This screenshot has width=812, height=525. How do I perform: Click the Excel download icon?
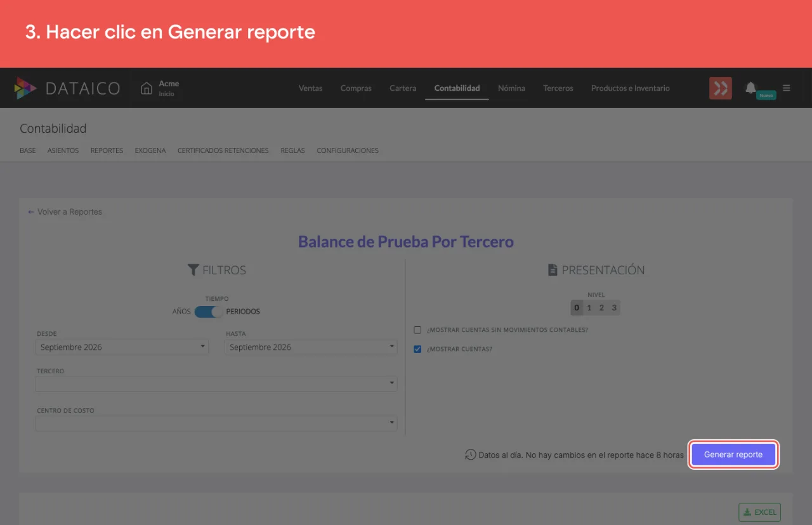(x=747, y=512)
